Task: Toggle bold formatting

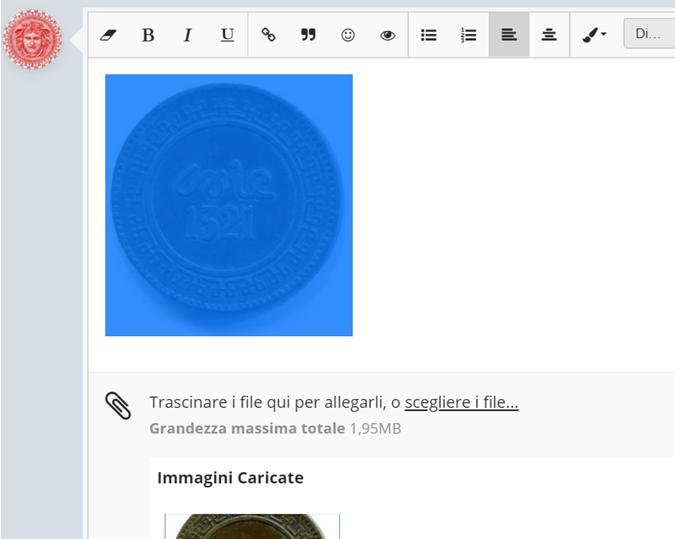Action: (x=148, y=35)
